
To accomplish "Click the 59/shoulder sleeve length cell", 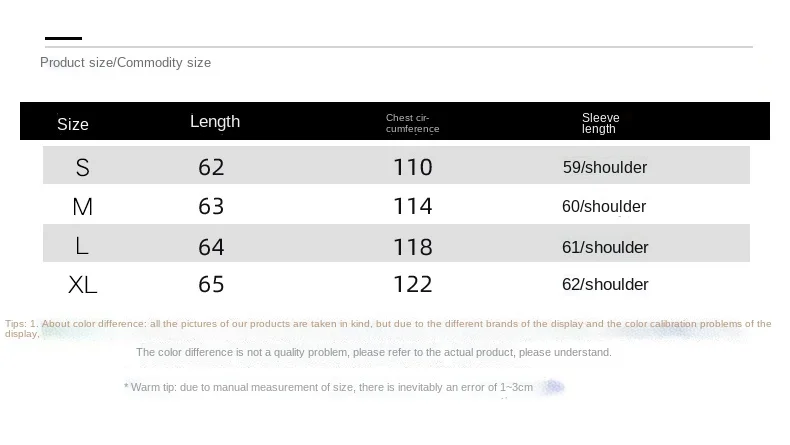I will tap(605, 167).
